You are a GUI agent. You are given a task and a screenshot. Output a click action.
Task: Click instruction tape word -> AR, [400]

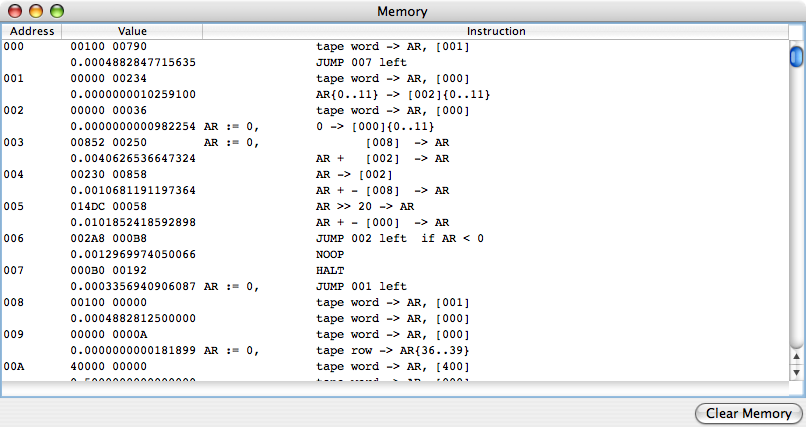(x=393, y=366)
